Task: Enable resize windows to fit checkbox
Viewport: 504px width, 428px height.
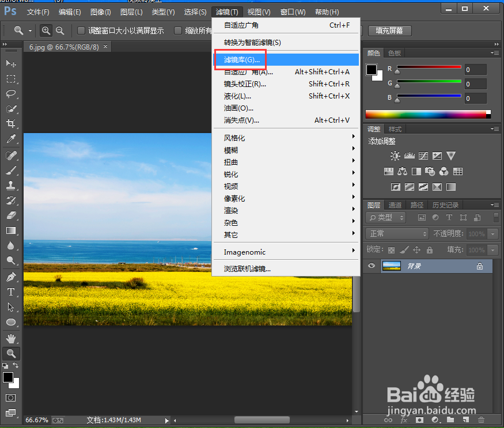Action: point(81,31)
